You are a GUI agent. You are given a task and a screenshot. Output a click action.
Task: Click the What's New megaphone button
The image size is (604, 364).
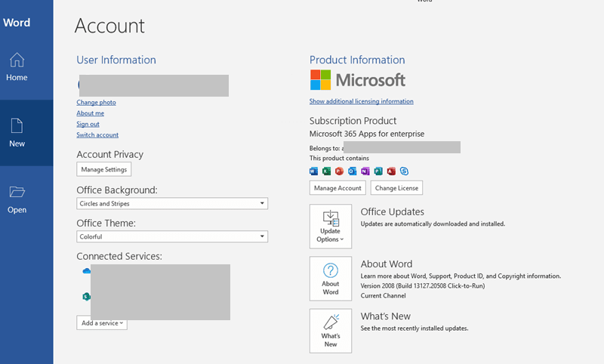tap(331, 331)
